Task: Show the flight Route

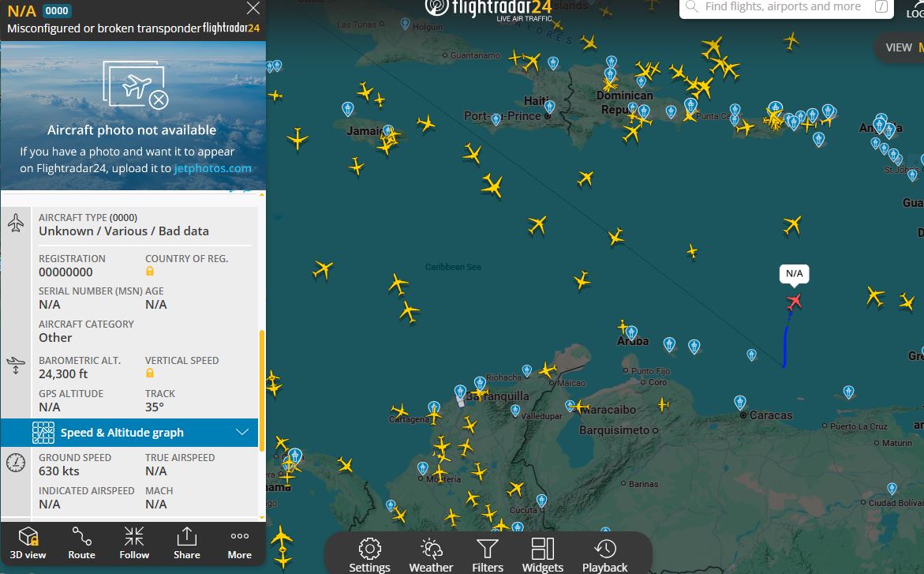Action: click(81, 543)
